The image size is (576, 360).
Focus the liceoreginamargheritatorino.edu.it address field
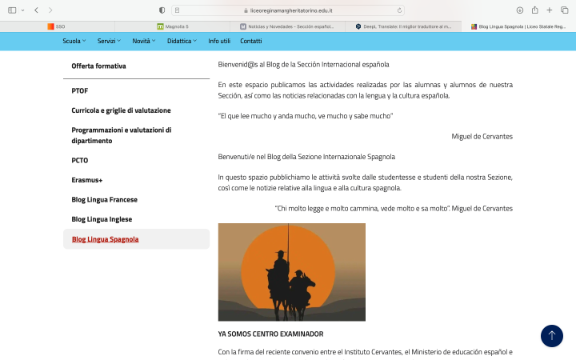(288, 10)
